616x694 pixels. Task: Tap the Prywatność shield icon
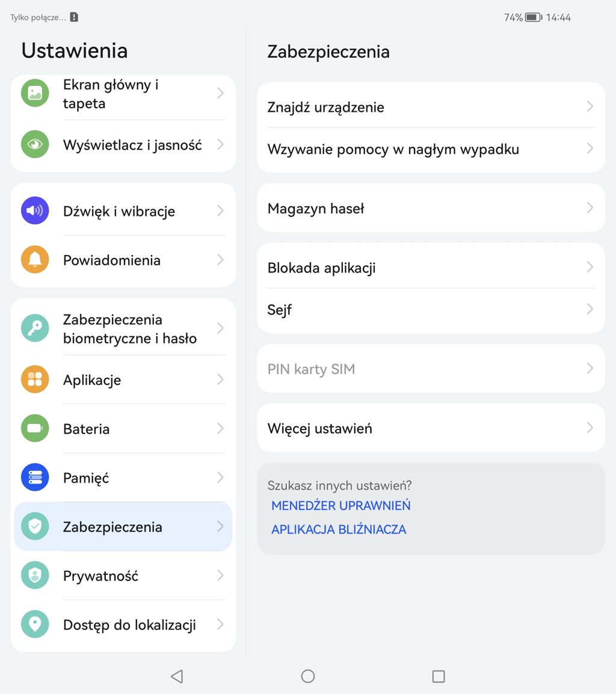35,576
